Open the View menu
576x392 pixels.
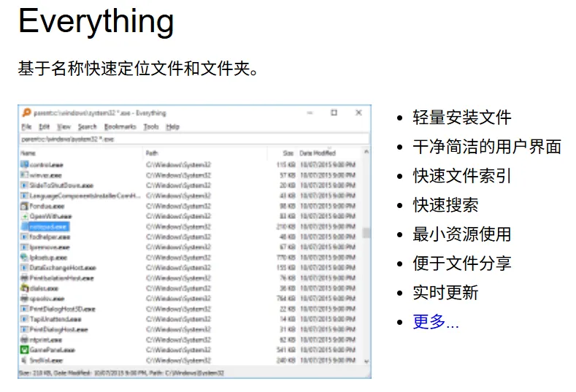coord(64,127)
